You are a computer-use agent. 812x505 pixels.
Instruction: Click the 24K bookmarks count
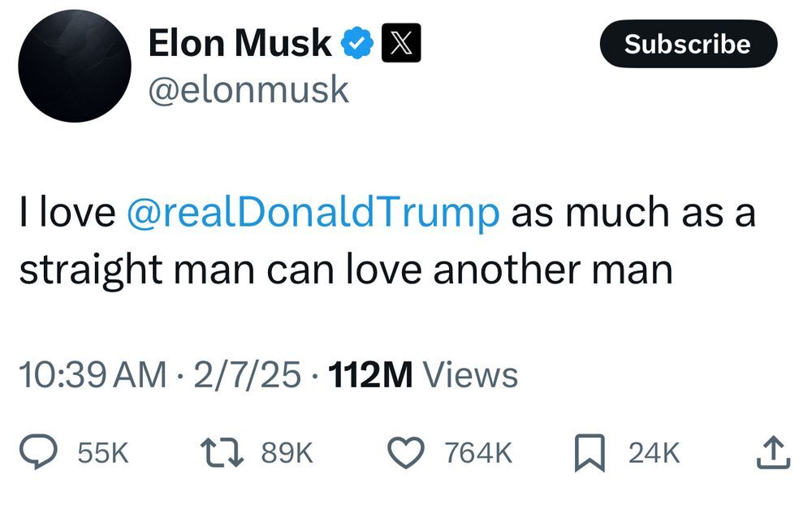654,453
